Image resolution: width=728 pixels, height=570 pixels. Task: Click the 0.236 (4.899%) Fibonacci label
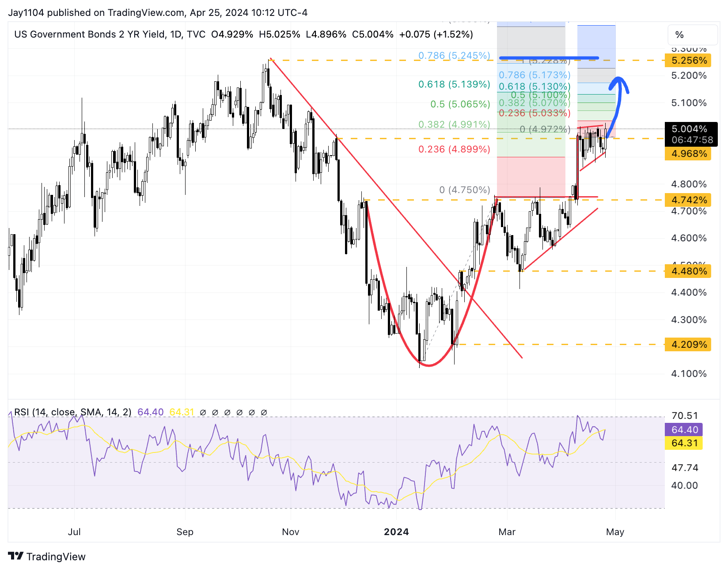tap(454, 149)
